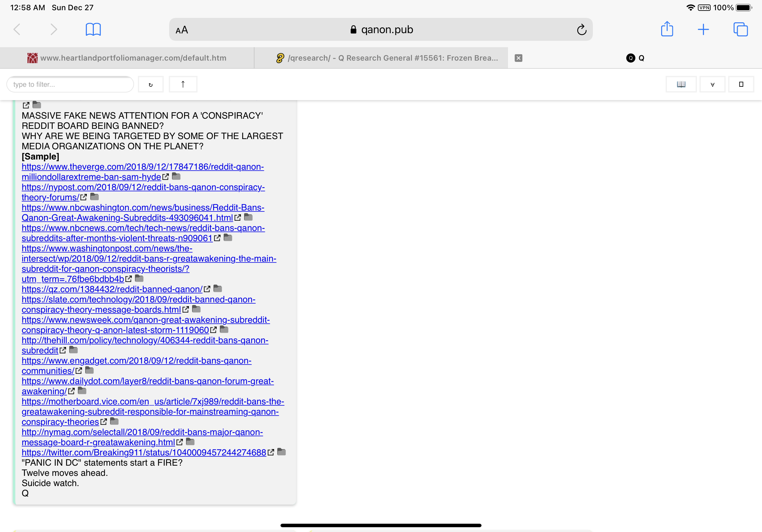
Task: Click folder icon after nymag link
Action: coord(190,442)
